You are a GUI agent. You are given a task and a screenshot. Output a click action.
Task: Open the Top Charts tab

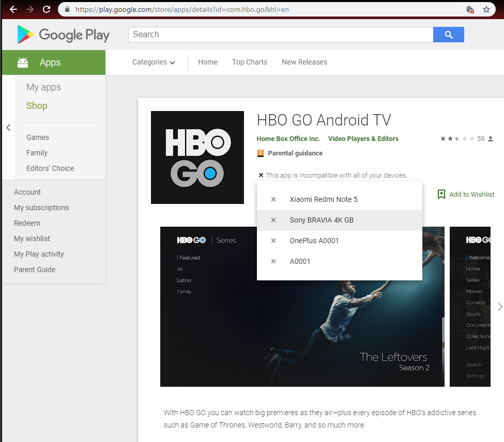(249, 62)
